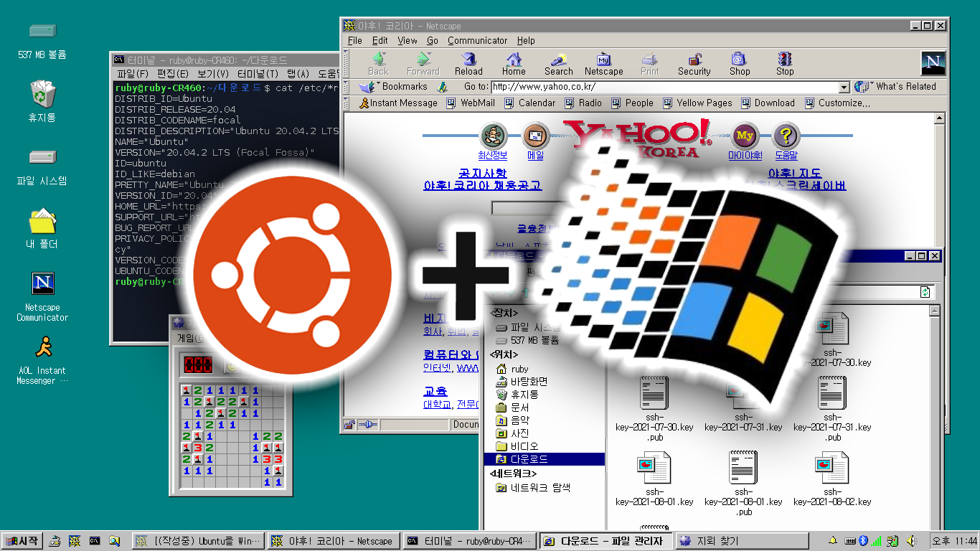
Task: Click the 최신정보 icon on Yahoo page
Action: (x=493, y=136)
